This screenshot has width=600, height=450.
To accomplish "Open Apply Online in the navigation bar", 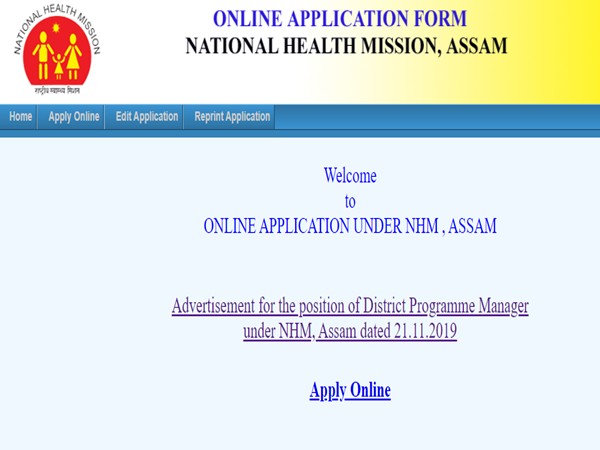I will [74, 117].
